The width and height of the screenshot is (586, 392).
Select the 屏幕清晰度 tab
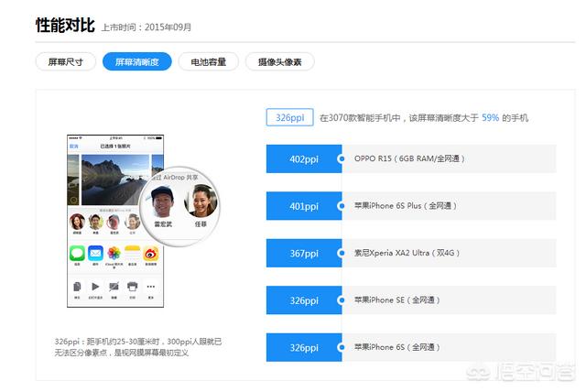pos(137,61)
